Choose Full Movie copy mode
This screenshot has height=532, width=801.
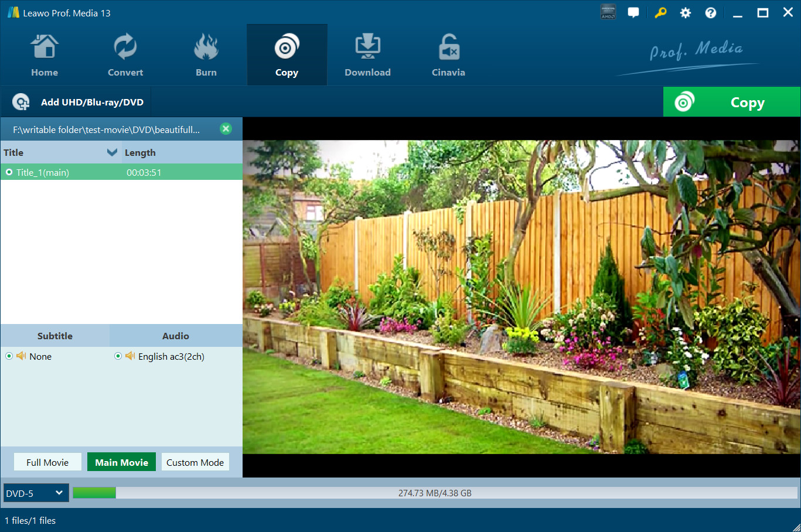[x=47, y=462]
